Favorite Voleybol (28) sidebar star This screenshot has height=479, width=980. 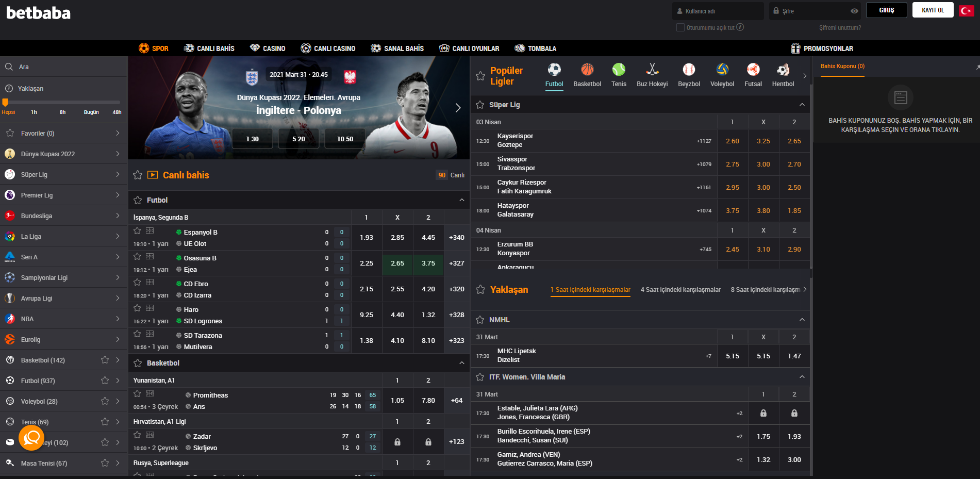(105, 401)
